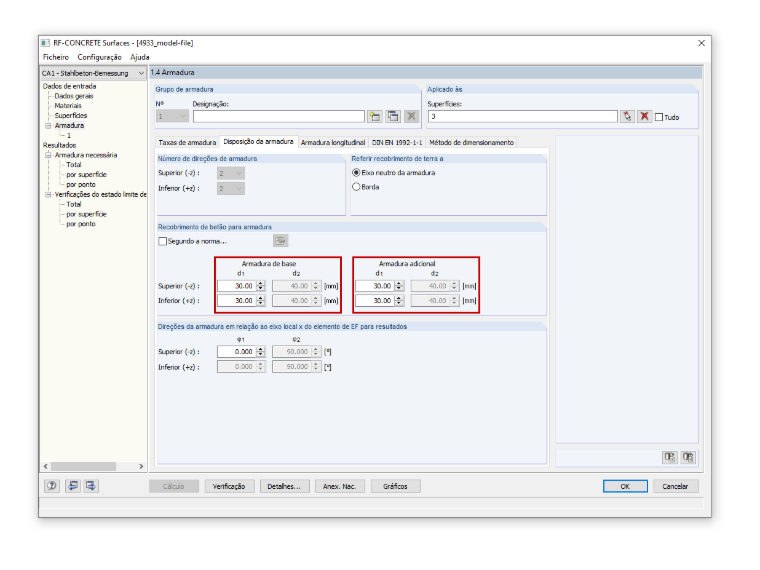Screen dimensions: 760x570
Task: Click the RF-CONCRETE Surfaces title bar icon
Action: click(46, 43)
